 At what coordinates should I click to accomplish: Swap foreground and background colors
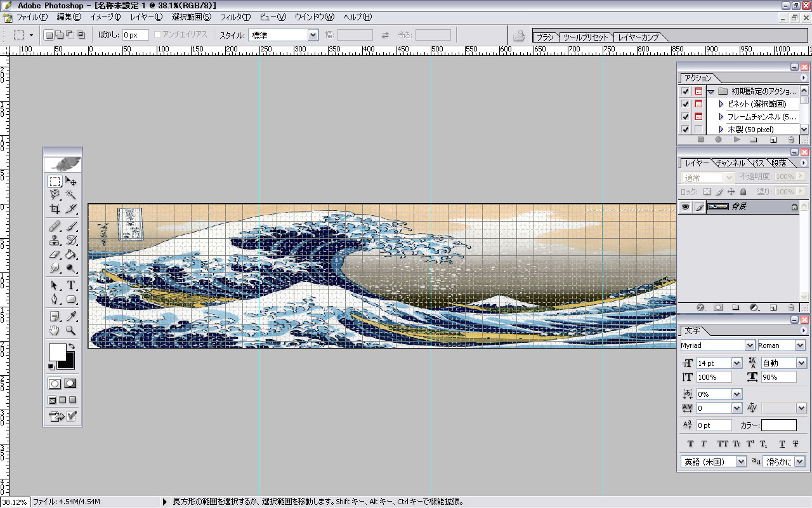coord(71,346)
